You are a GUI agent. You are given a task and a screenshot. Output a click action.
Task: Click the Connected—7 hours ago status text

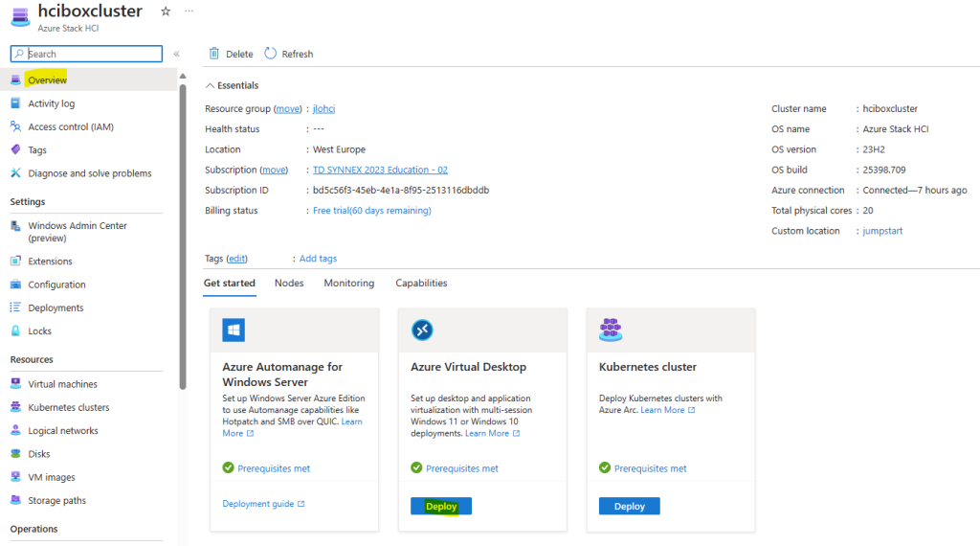[915, 190]
